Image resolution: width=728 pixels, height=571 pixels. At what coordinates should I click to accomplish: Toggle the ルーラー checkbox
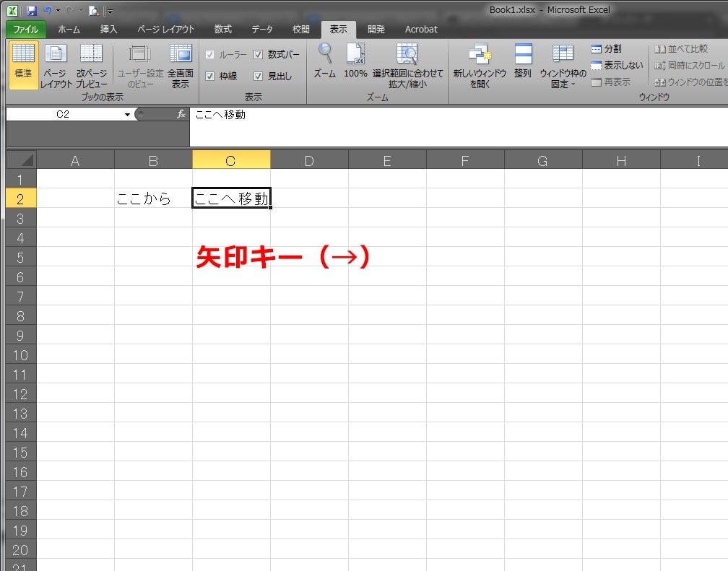pos(209,54)
